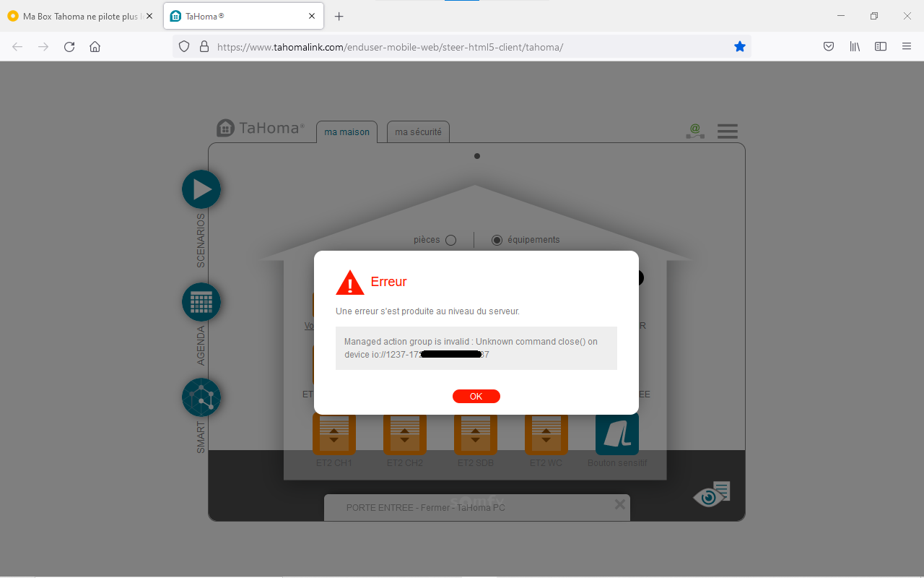Viewport: 924px width, 578px height.
Task: Open the eye dashboard icon
Action: 712,495
